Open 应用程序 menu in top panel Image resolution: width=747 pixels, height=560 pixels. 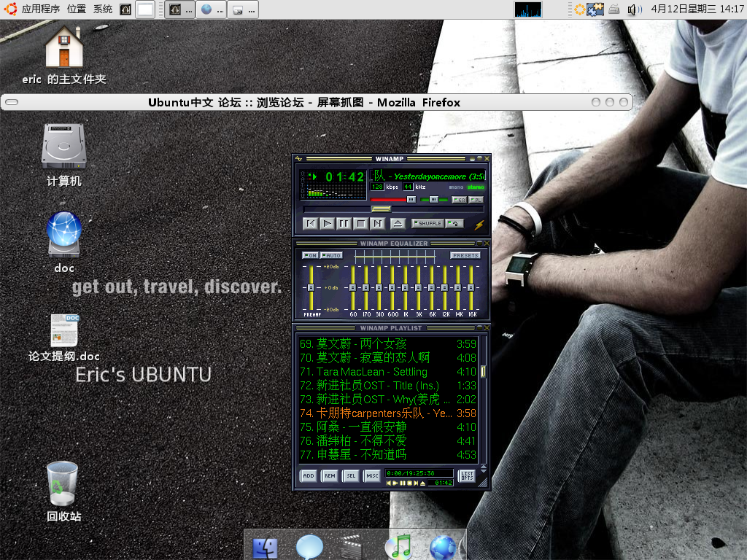tap(41, 9)
